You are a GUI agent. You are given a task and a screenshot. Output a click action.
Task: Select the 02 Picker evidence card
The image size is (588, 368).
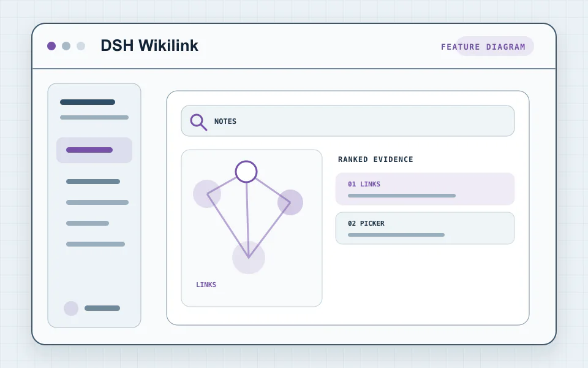click(425, 228)
